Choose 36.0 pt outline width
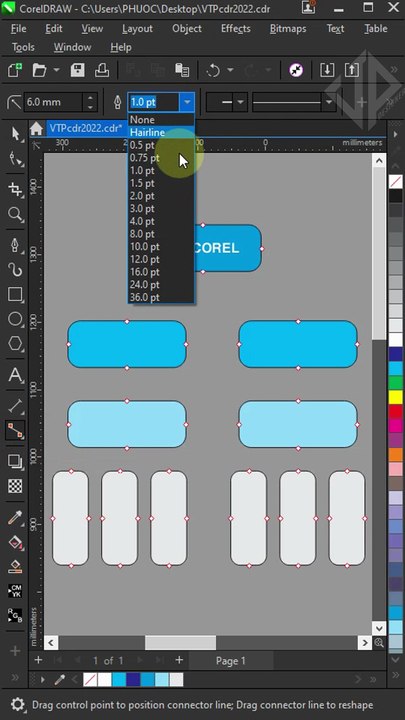The width and height of the screenshot is (405, 720). tap(161, 298)
